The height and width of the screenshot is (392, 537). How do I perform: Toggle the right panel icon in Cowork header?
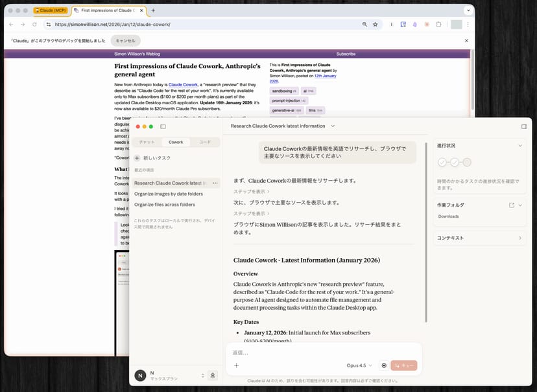point(523,126)
